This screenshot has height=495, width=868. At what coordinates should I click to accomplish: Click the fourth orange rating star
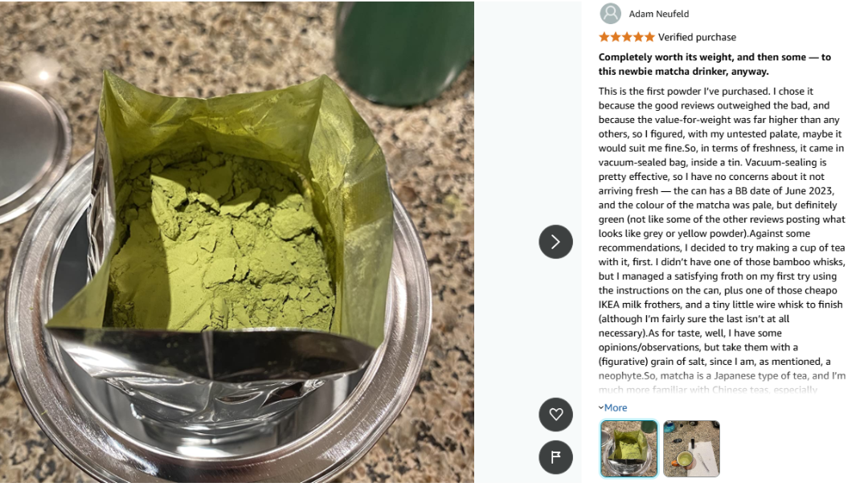[x=638, y=37]
